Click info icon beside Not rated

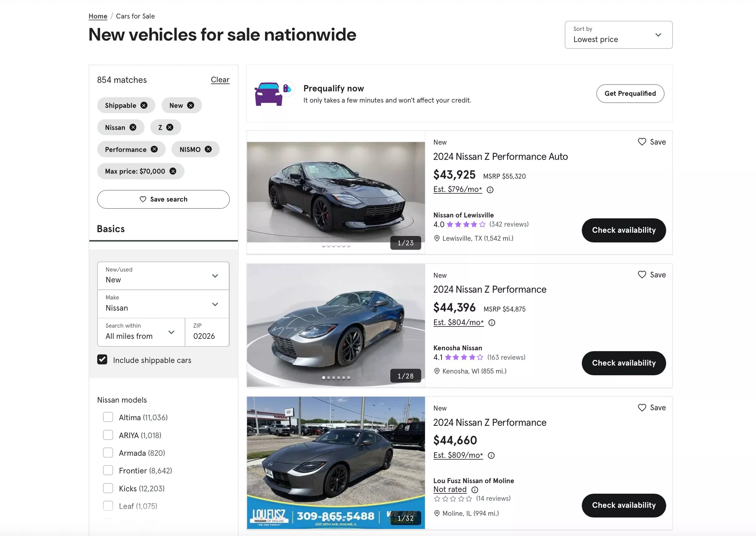(x=474, y=489)
